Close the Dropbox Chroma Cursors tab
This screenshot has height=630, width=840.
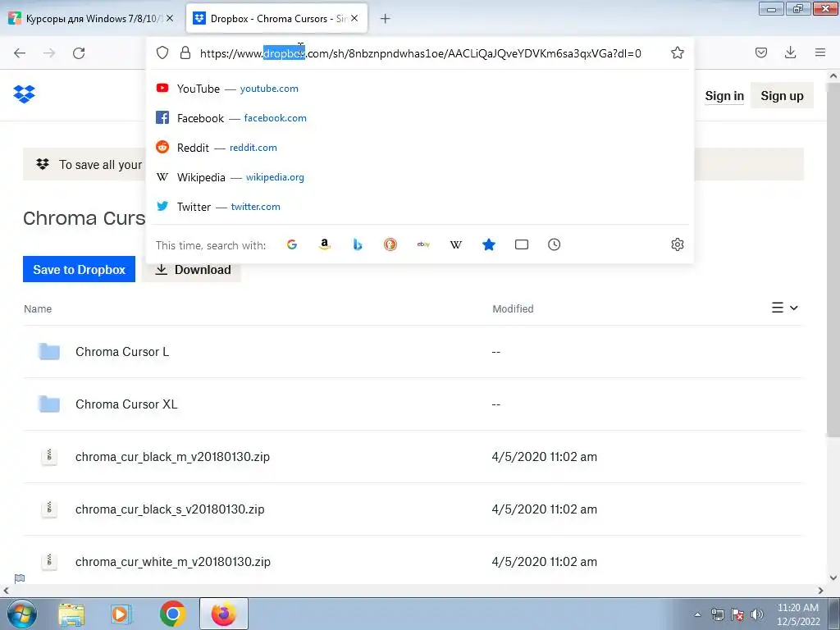pos(354,18)
